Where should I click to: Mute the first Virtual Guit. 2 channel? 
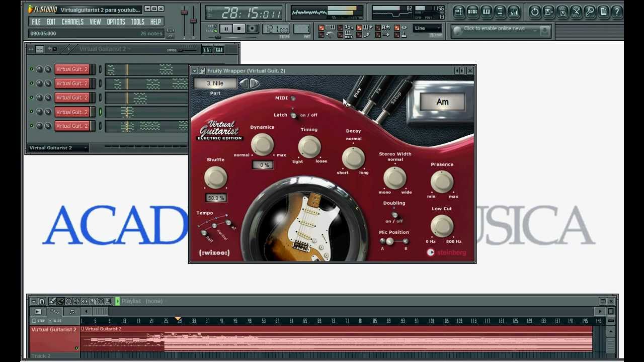pos(32,69)
